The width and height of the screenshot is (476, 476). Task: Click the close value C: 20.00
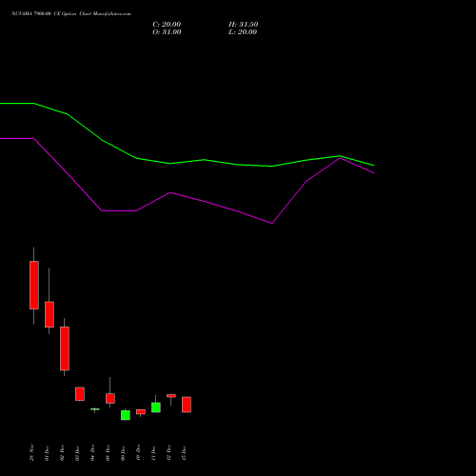click(x=167, y=25)
